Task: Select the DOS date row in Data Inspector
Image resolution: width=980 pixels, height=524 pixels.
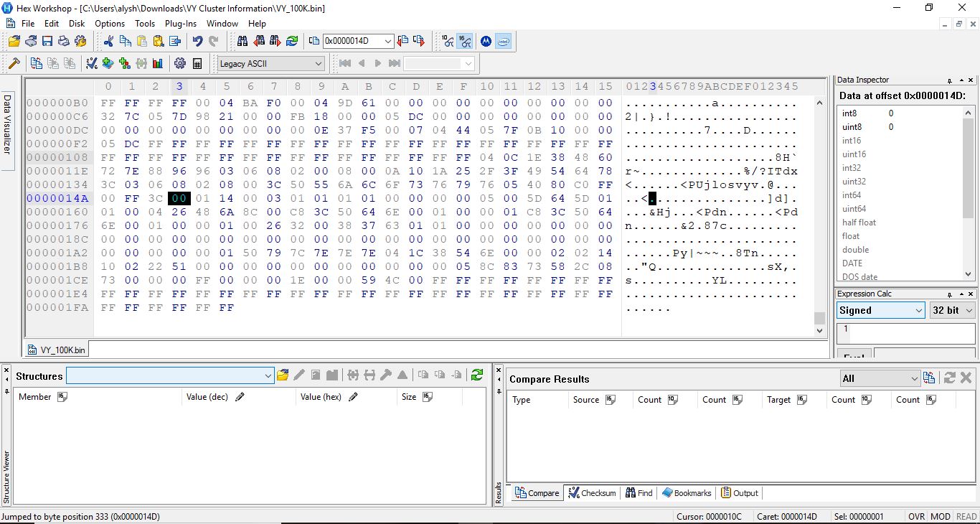Action: tap(900, 277)
